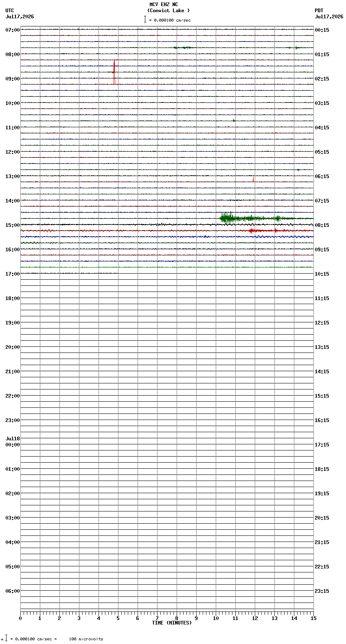Image resolution: width=346 pixels, height=644 pixels.
Task: Select the '17:15' PDT row label
Action: 322,445
